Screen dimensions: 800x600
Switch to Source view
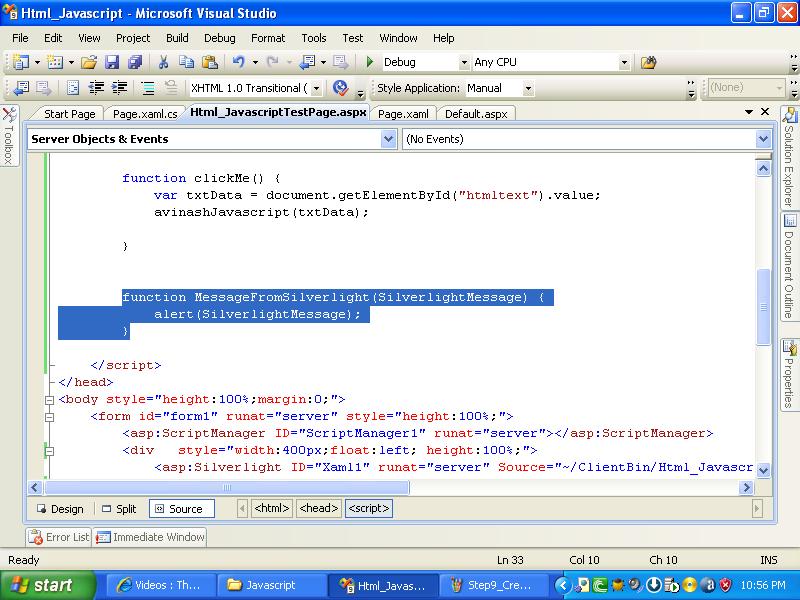pyautogui.click(x=181, y=509)
